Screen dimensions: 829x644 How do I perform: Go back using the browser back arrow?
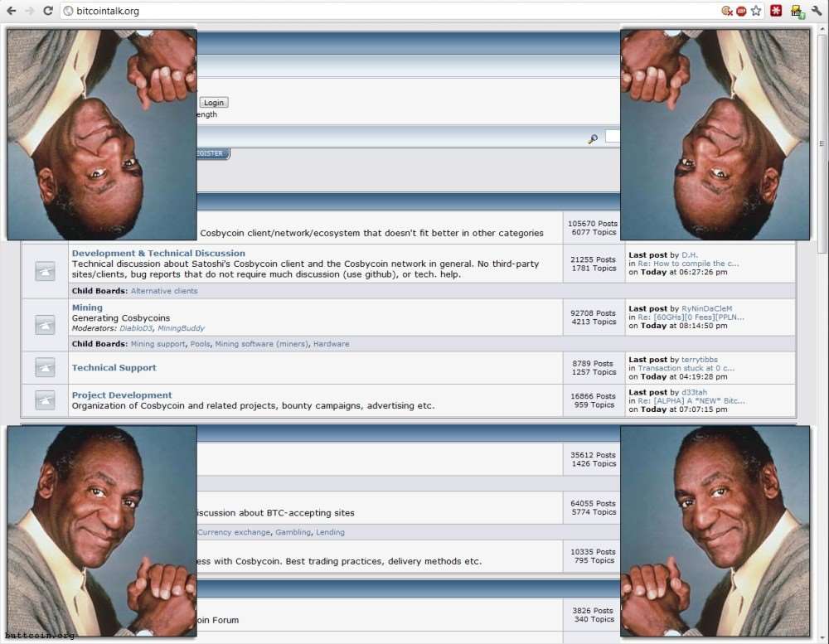point(11,11)
